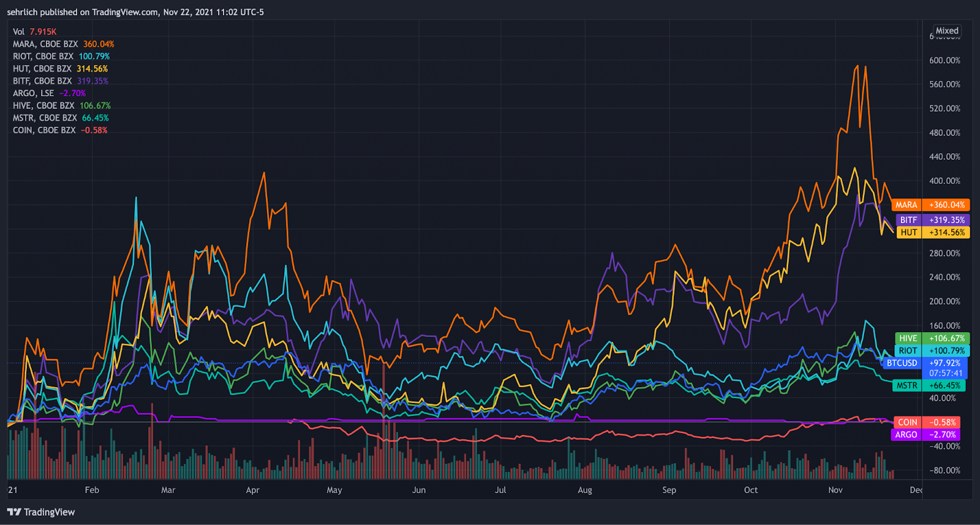Click the 07:57:41 countdown timer label
The width and height of the screenshot is (980, 525).
(945, 373)
